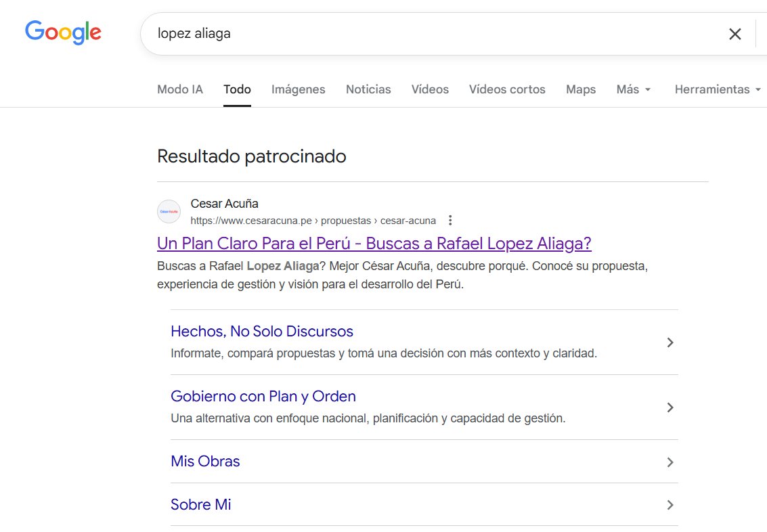
Task: Select the Todo tab
Action: point(237,89)
